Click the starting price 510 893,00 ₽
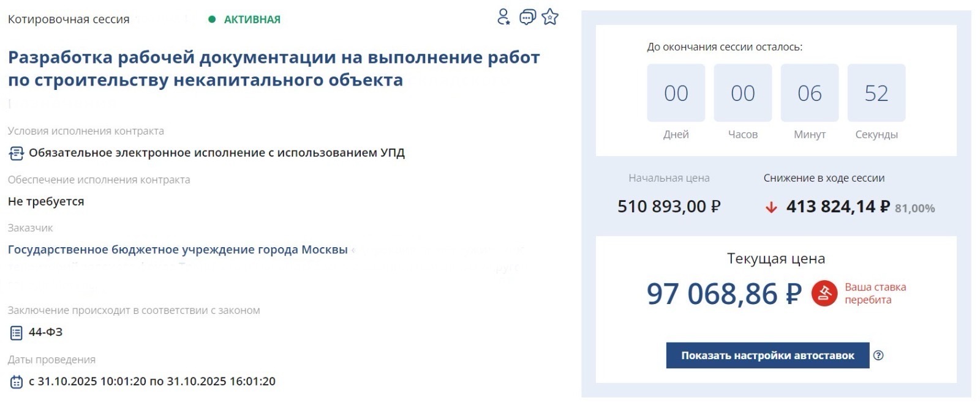This screenshot has width=980, height=405. [x=669, y=207]
